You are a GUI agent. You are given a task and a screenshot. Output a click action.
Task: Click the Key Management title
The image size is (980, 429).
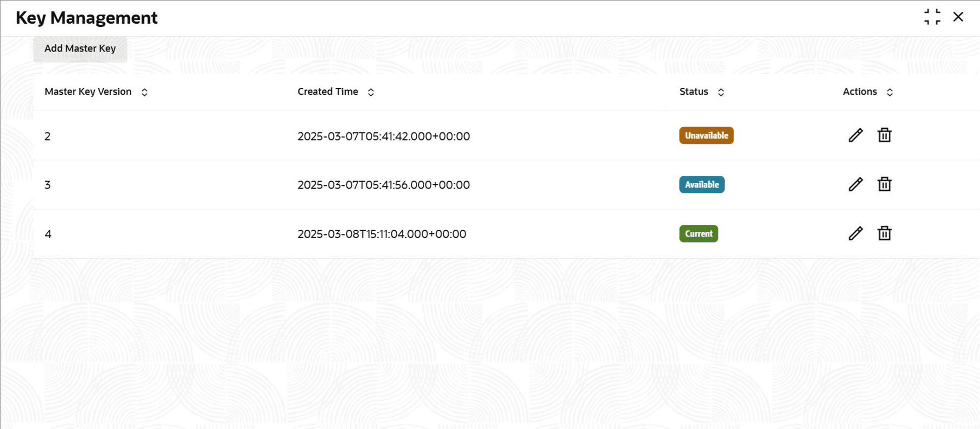[x=86, y=18]
